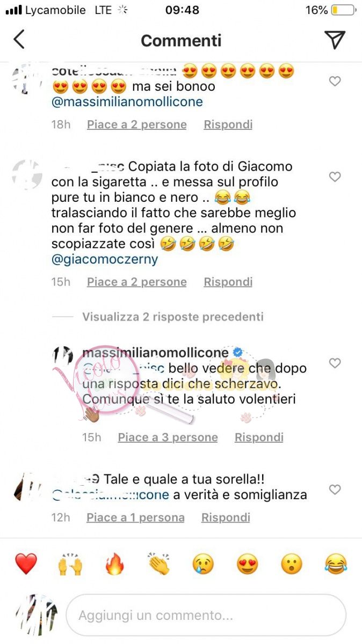Insert the crying face emoji
Screen dimensions: 362x644
click(203, 564)
